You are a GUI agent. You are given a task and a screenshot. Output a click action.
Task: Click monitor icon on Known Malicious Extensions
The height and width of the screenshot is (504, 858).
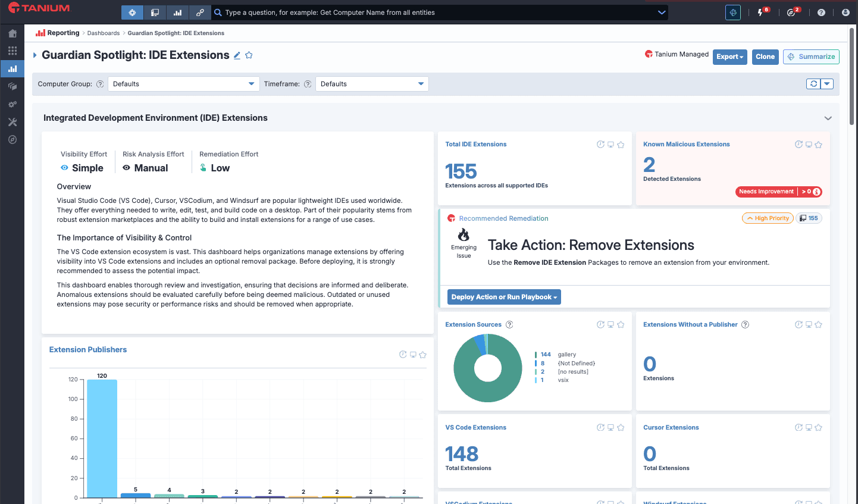coord(809,145)
